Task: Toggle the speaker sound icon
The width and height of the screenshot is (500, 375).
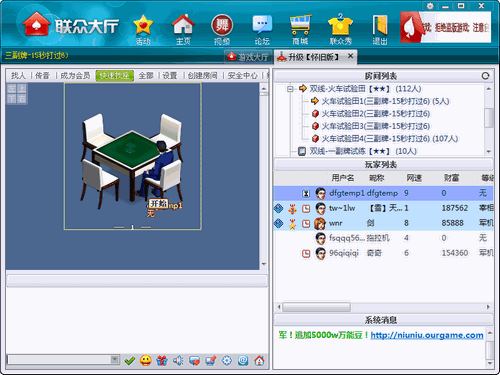Action: tap(178, 360)
